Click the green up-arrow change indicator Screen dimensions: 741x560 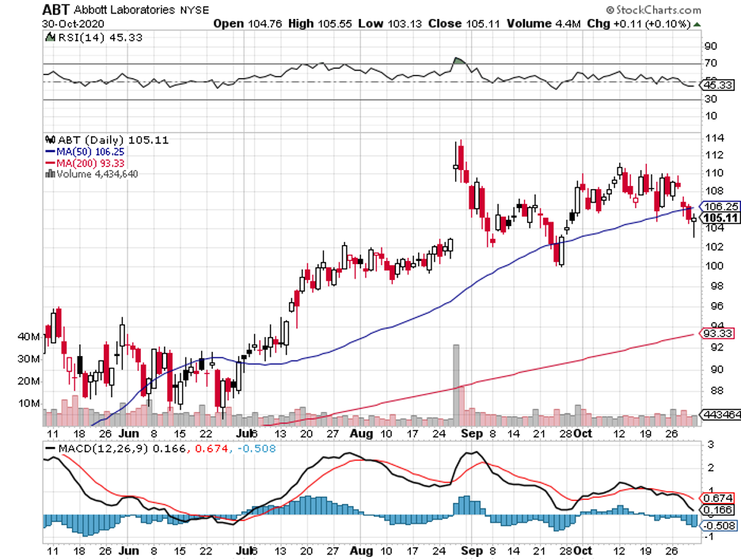(697, 24)
